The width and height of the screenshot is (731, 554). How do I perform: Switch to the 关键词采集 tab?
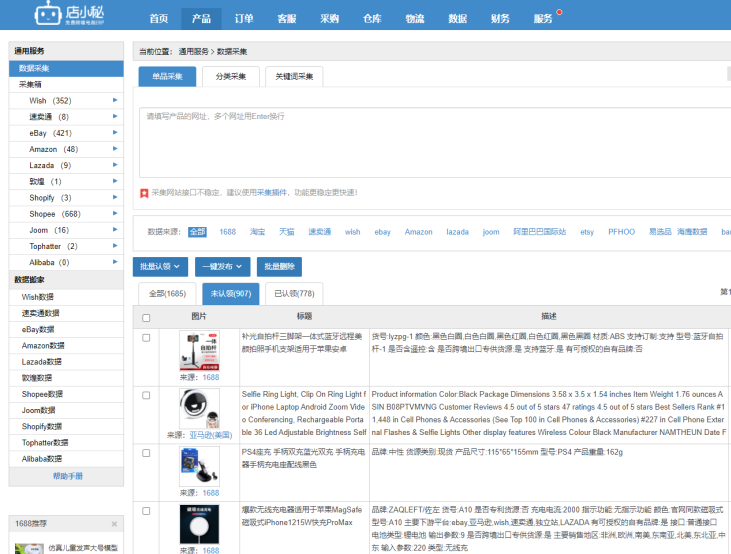coord(294,76)
